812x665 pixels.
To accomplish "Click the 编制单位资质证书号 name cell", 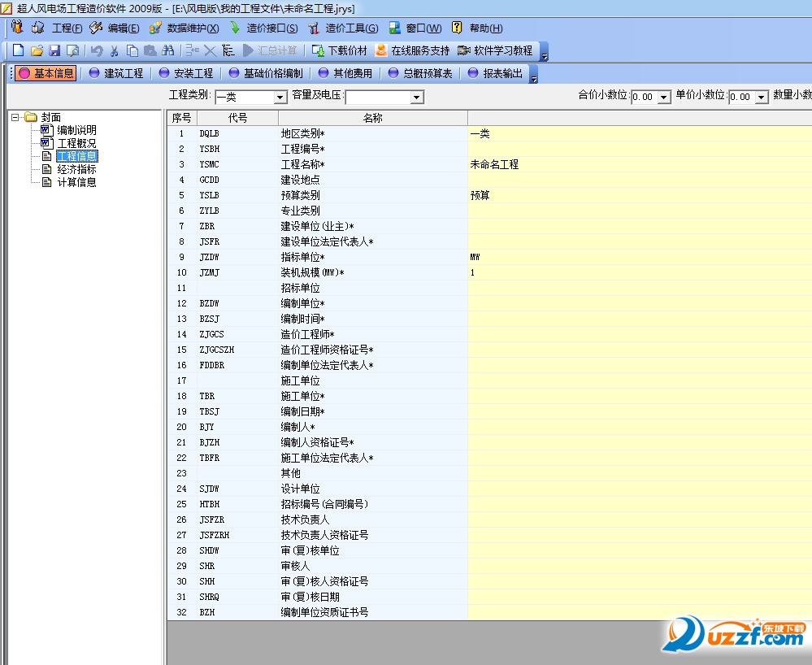I will click(373, 612).
